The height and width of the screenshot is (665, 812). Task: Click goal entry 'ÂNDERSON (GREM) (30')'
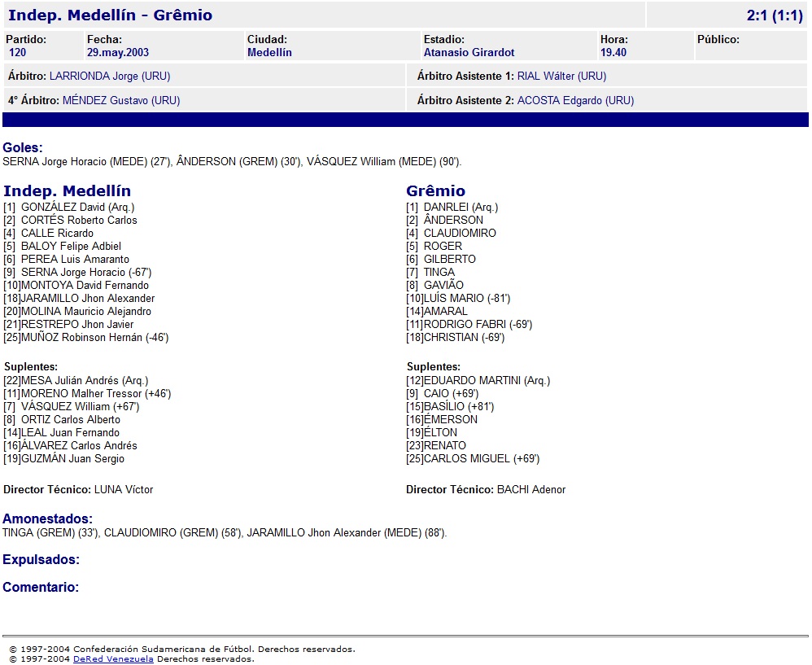[x=238, y=162]
